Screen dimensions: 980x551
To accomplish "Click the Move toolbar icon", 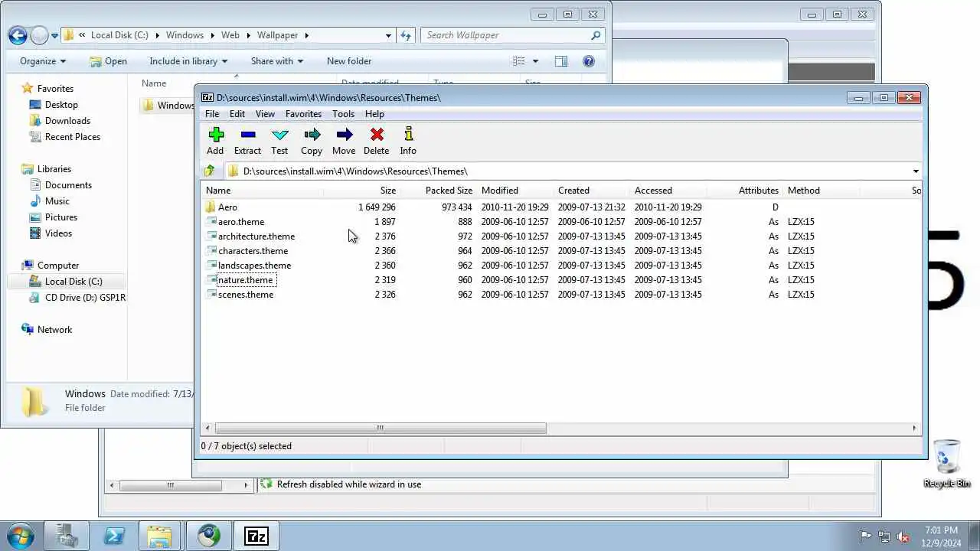I will pyautogui.click(x=344, y=135).
